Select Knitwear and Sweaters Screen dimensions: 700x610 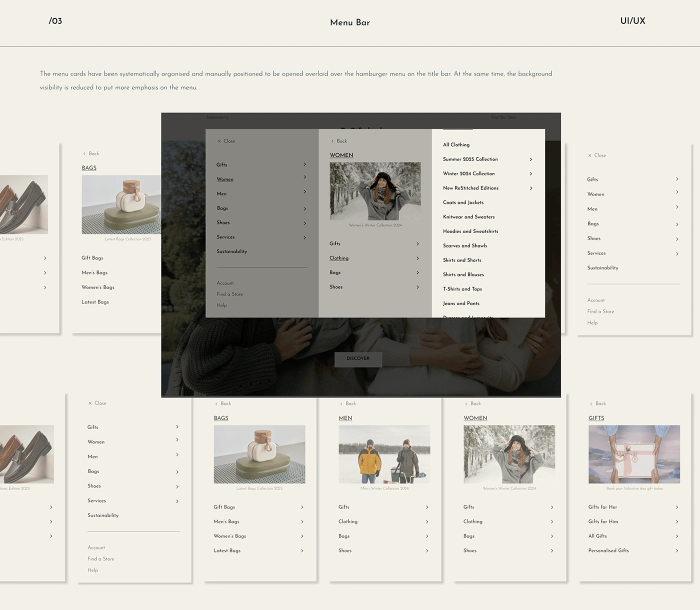pos(468,217)
